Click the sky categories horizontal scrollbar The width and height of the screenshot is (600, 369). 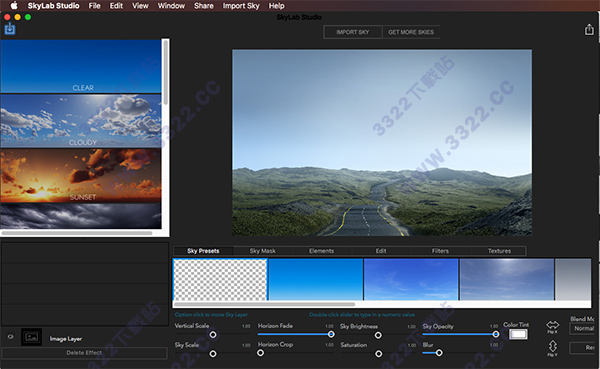pyautogui.click(x=77, y=233)
